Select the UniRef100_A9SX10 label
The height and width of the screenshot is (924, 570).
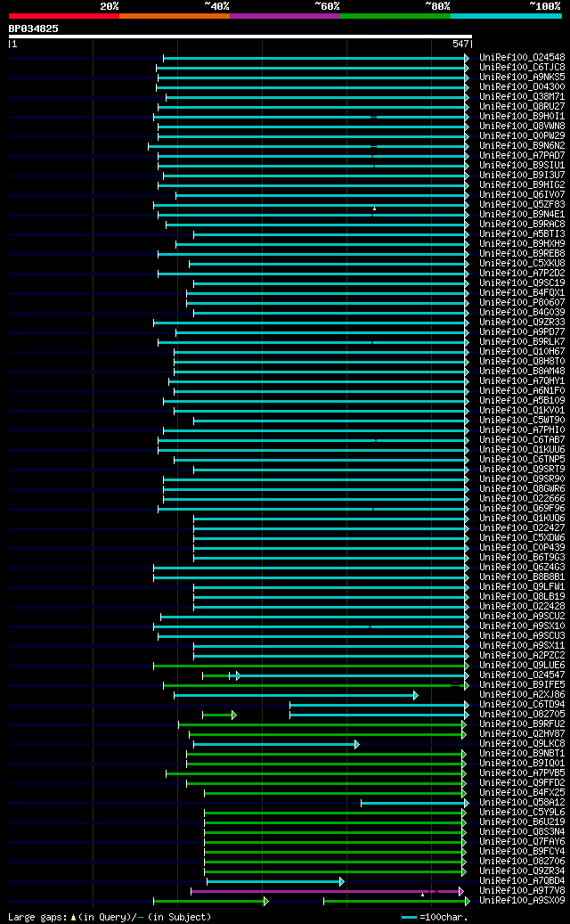click(x=522, y=626)
